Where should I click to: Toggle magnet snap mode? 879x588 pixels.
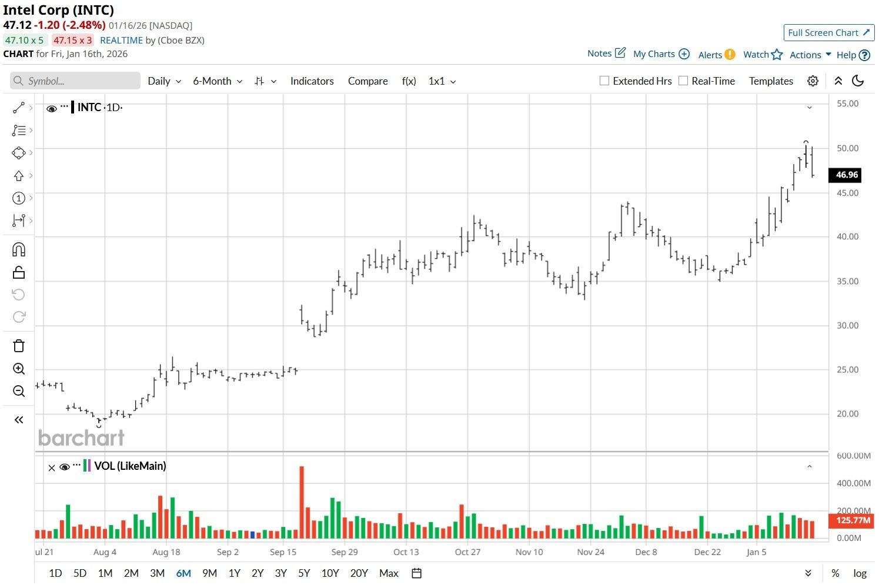point(19,250)
